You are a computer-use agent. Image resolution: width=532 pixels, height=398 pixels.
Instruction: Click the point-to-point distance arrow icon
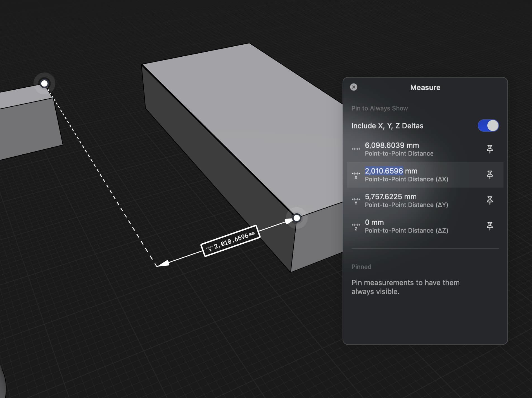[356, 149]
